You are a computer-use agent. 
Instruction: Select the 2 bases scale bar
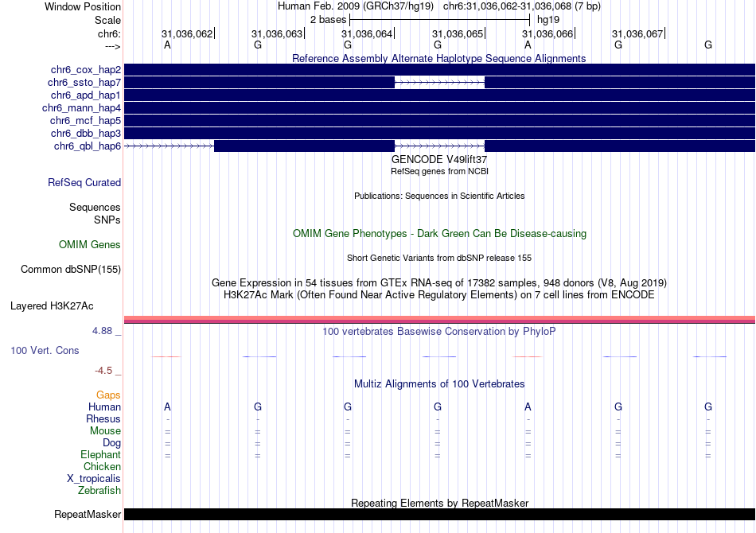pyautogui.click(x=440, y=20)
